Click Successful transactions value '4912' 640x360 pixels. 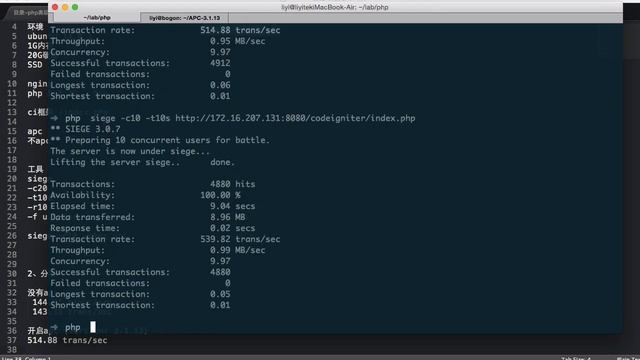(220, 64)
